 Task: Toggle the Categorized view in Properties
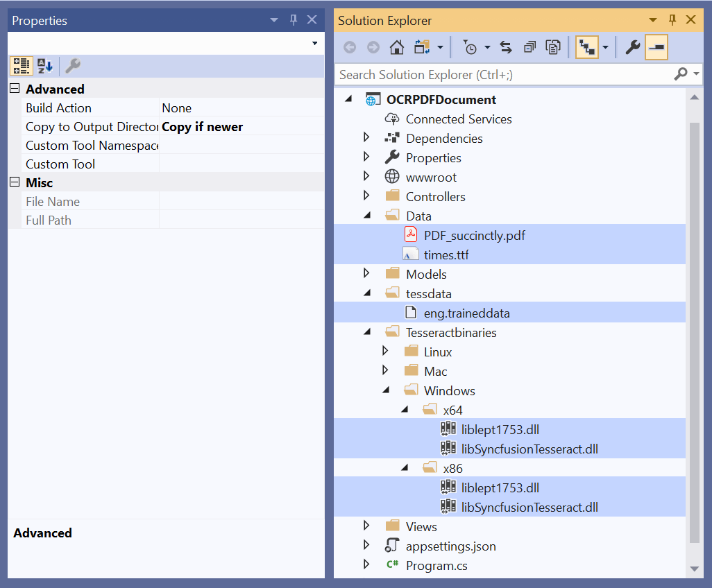click(21, 66)
